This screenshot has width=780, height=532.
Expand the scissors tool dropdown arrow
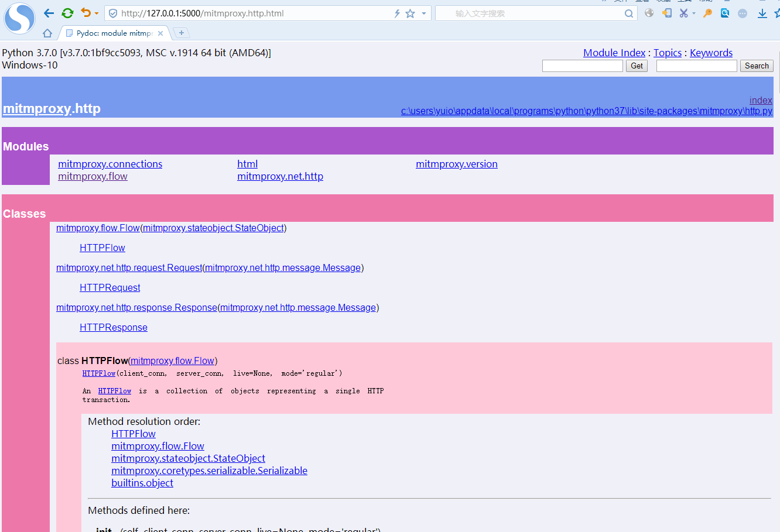click(694, 13)
